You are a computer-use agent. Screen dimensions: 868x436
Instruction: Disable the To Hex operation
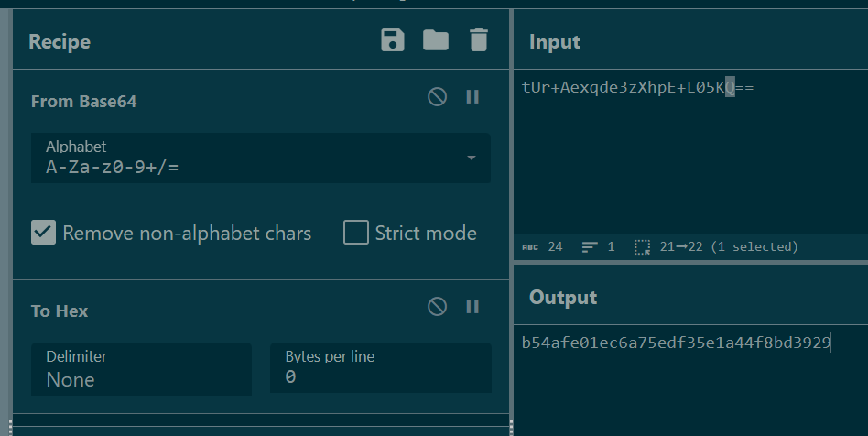point(438,306)
